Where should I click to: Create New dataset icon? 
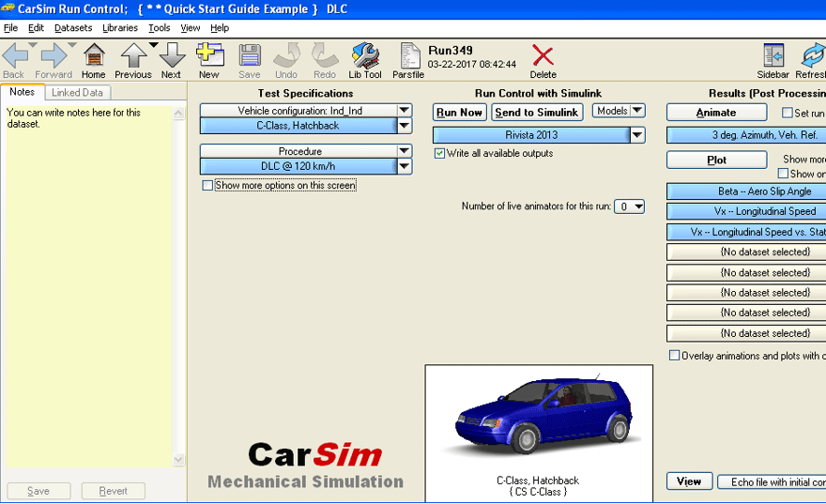point(209,55)
